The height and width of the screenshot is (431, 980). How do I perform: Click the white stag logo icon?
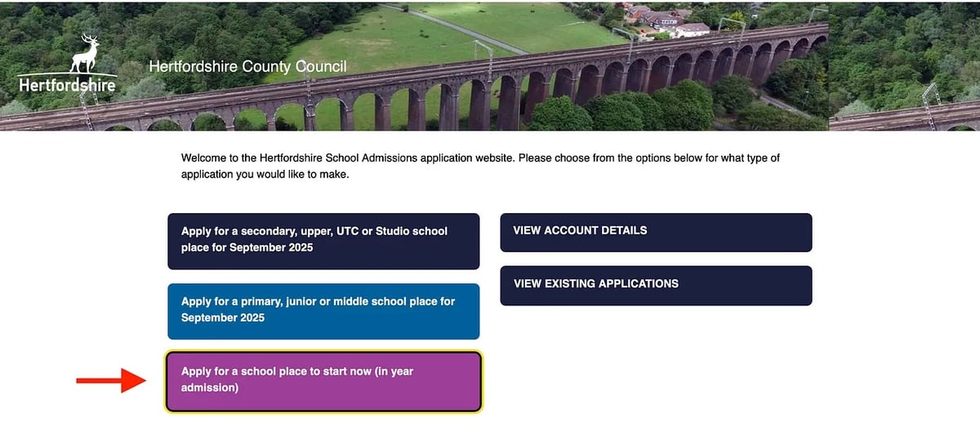coord(85,54)
